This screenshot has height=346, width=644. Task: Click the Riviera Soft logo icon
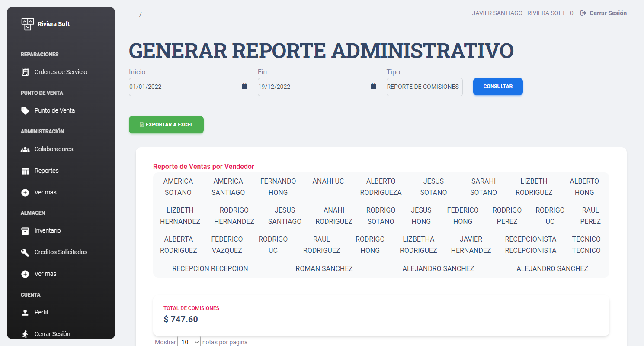[27, 24]
